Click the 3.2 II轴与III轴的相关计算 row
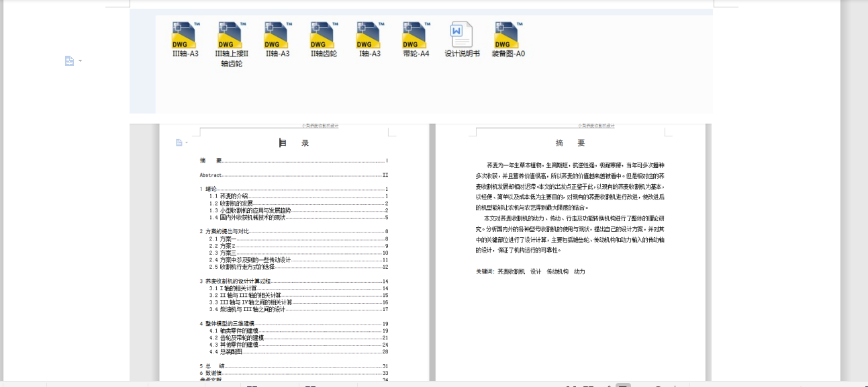868x387 pixels. (299, 295)
